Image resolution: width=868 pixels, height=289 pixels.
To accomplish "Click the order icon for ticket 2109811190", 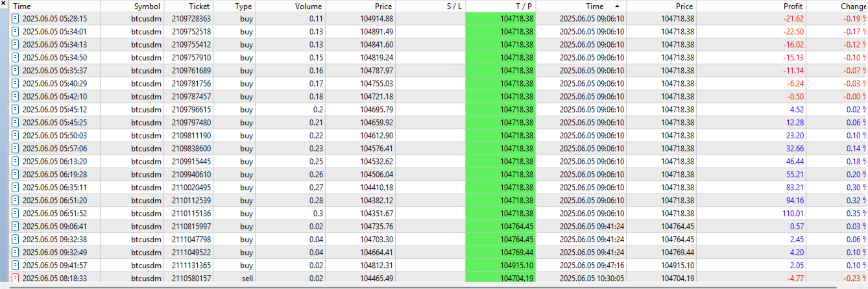I will (x=16, y=136).
